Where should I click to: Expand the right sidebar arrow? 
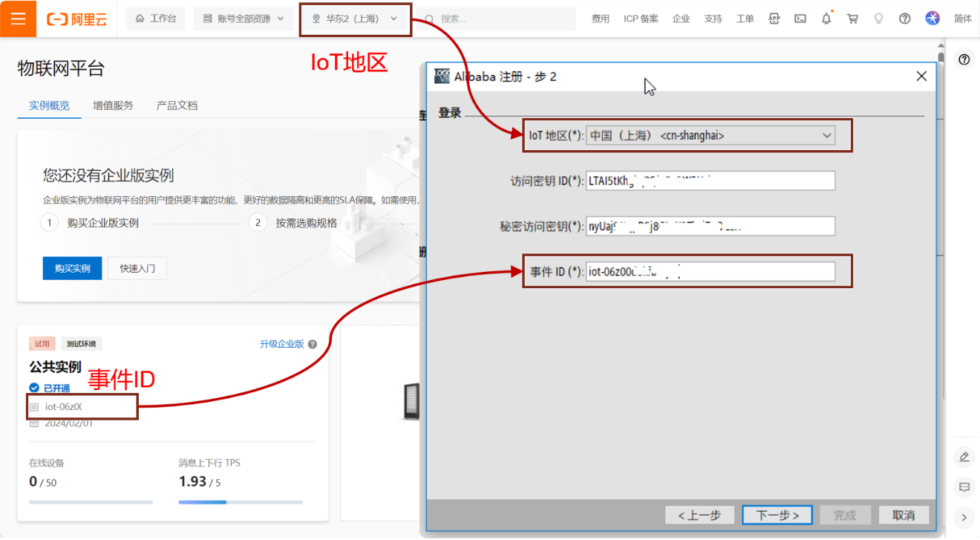[x=964, y=518]
